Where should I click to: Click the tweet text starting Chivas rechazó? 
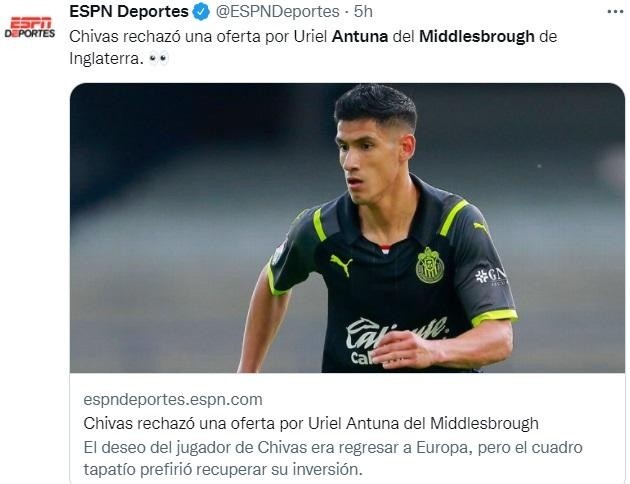313,47
